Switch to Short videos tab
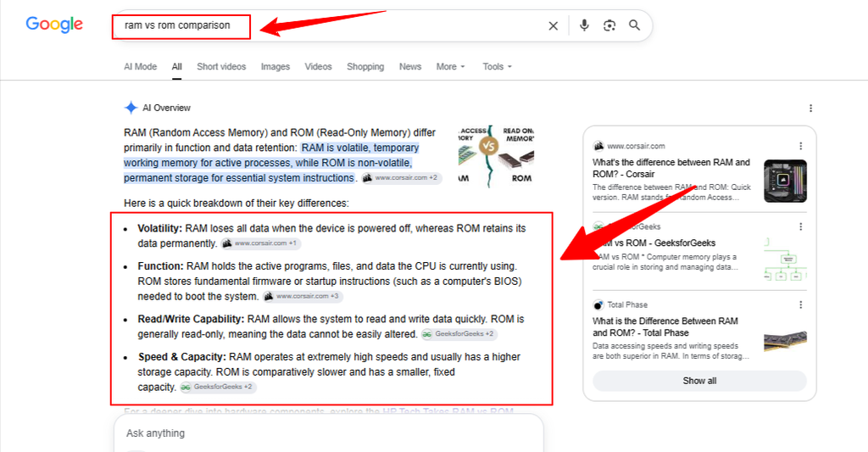The image size is (868, 452). (221, 66)
